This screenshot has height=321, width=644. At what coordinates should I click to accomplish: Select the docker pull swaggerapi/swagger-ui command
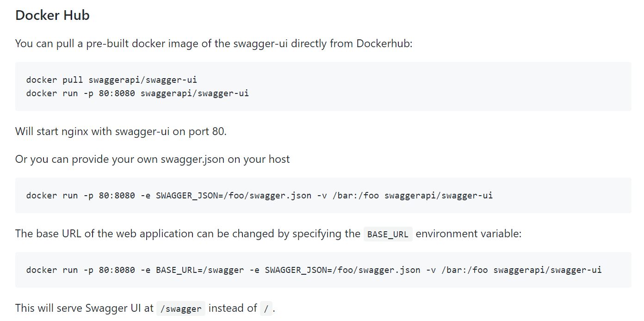(x=111, y=80)
